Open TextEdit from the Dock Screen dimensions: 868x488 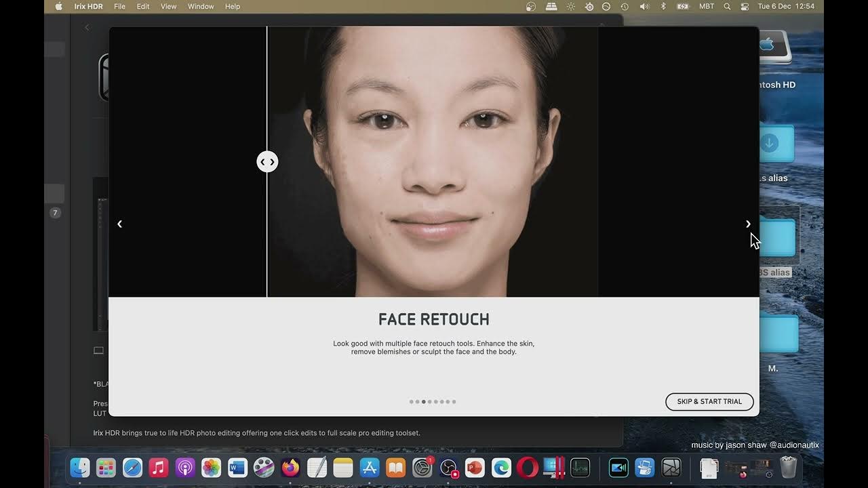pyautogui.click(x=317, y=468)
